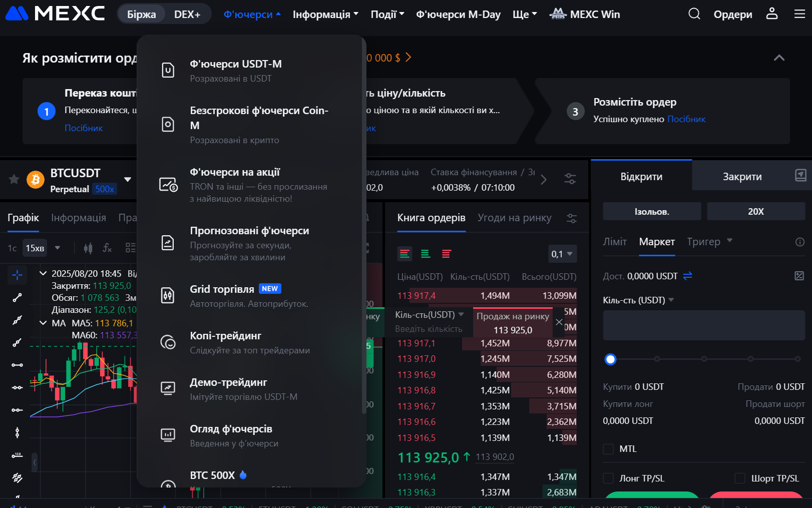The height and width of the screenshot is (508, 812).
Task: Favorite BTCUSDT with the star icon
Action: point(14,179)
